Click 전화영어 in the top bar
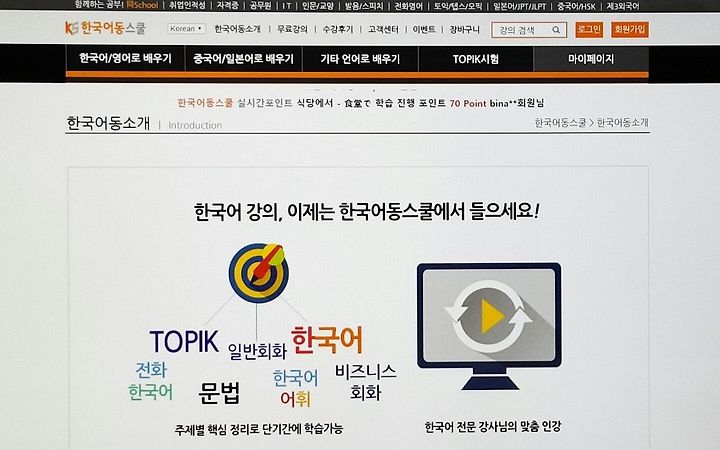The image size is (720, 450). (x=408, y=6)
